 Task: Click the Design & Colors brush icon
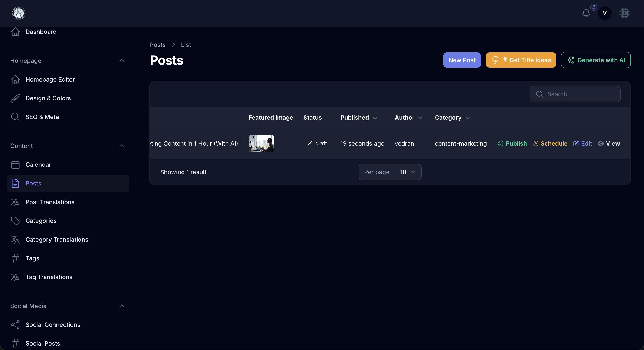click(x=15, y=98)
